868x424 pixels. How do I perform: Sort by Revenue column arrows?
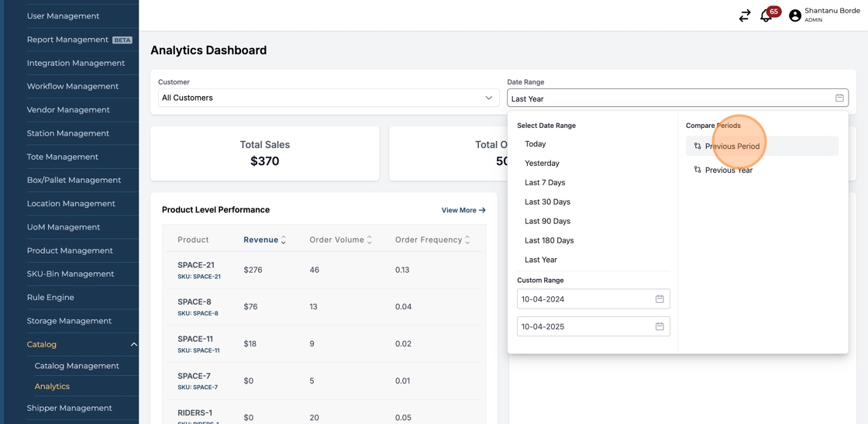point(284,240)
